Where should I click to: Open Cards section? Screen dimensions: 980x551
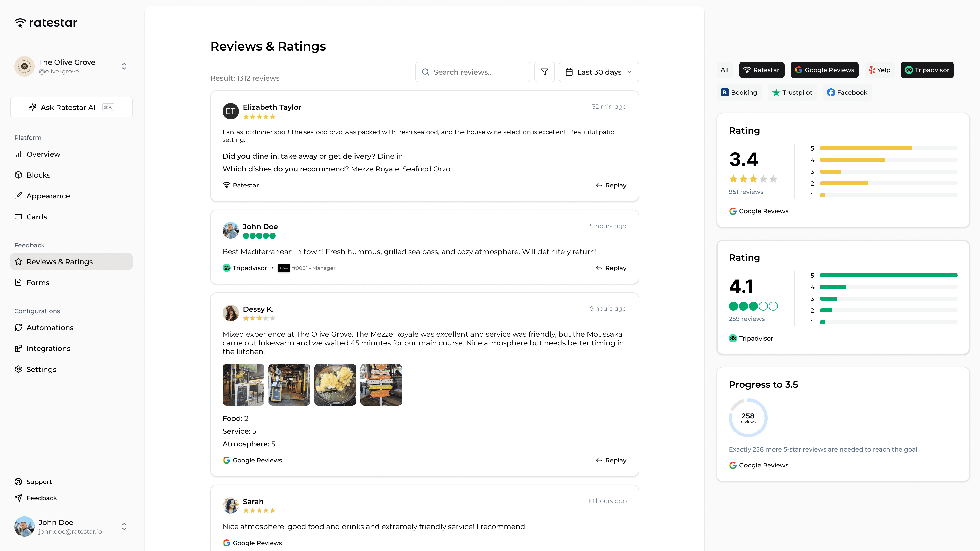[x=36, y=217]
